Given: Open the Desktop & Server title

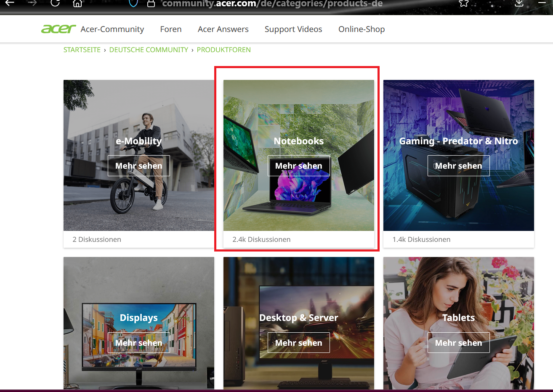Looking at the screenshot, I should click(299, 318).
